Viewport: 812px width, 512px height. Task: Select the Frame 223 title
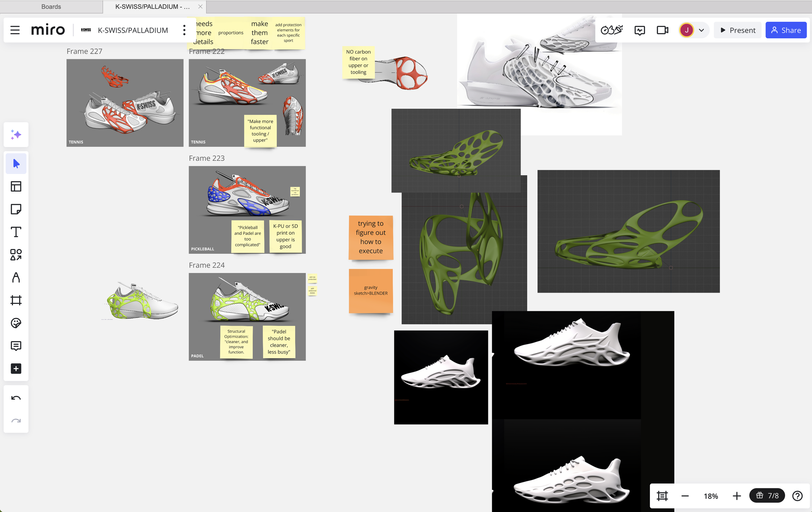click(207, 158)
